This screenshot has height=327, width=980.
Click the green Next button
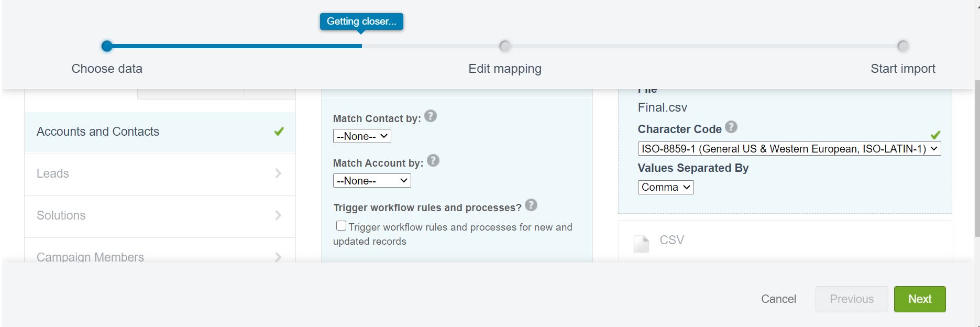tap(919, 299)
